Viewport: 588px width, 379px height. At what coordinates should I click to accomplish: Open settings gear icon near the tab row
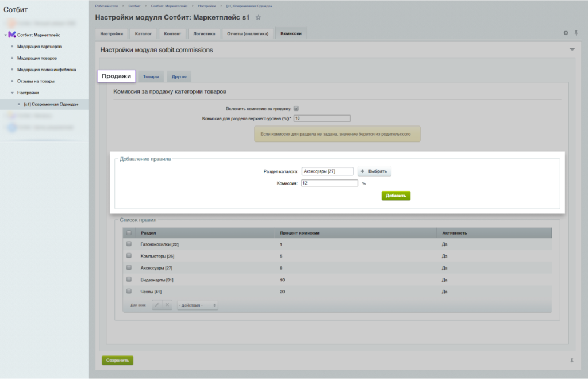(x=566, y=33)
